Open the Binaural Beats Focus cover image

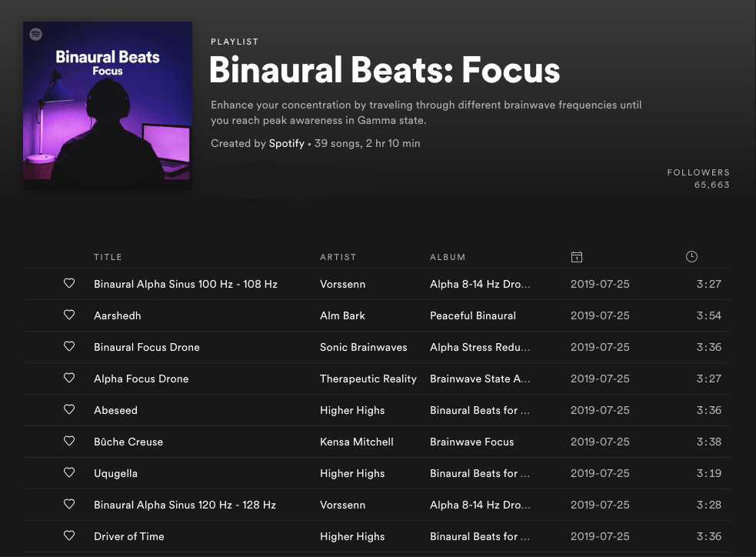tap(108, 106)
